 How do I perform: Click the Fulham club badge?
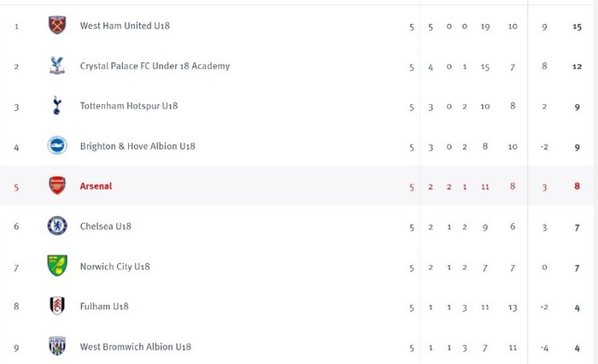[x=57, y=306]
